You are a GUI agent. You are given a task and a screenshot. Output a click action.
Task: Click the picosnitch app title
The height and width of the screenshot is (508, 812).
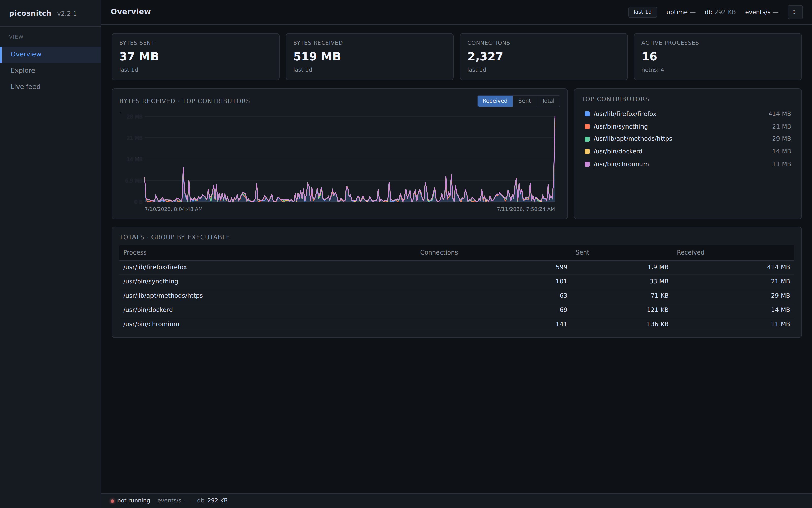tap(30, 13)
